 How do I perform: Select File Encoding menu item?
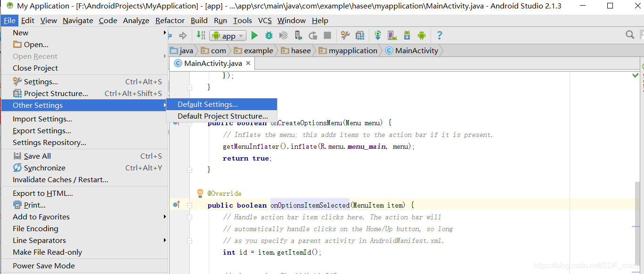click(85, 229)
